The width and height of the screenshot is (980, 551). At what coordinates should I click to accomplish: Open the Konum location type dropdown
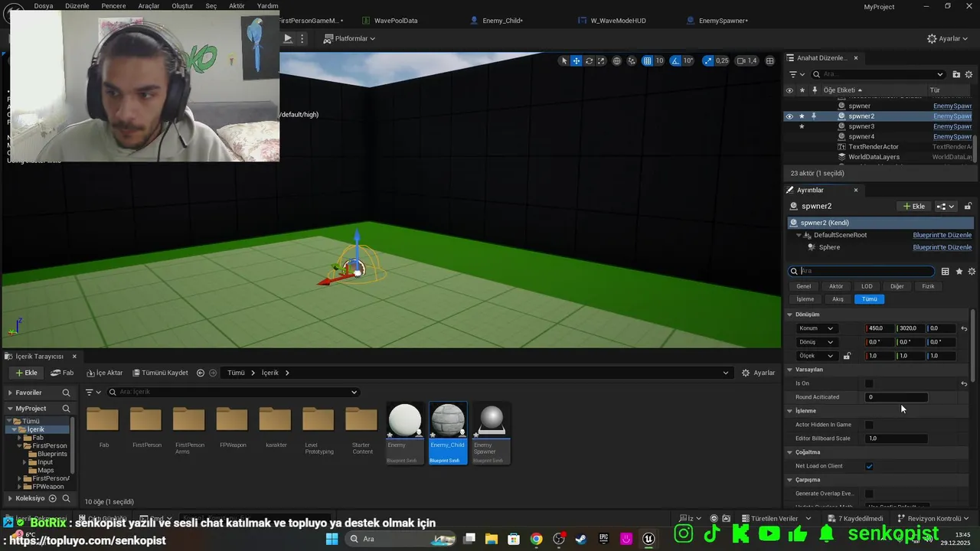(x=816, y=328)
